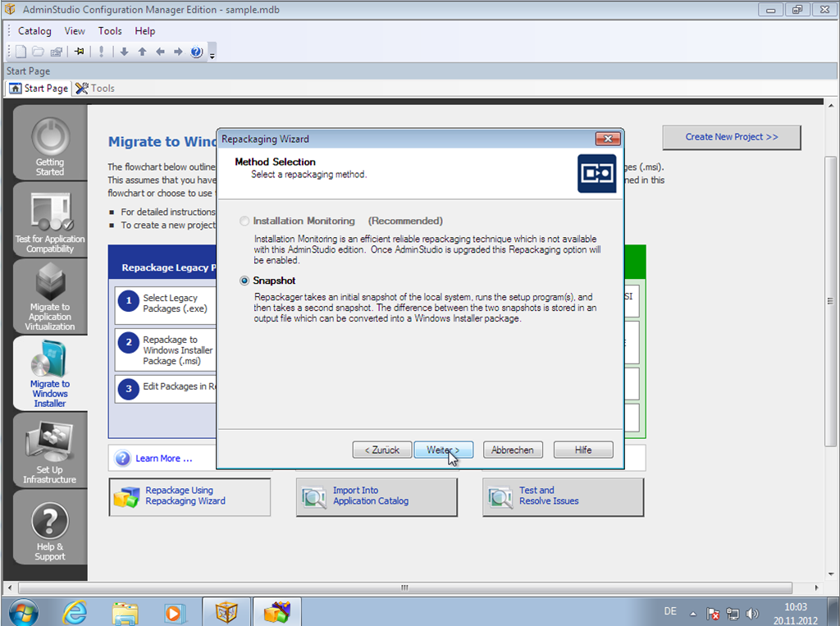Click the blue help icon in toolbar
This screenshot has width=840, height=626.
click(x=196, y=52)
